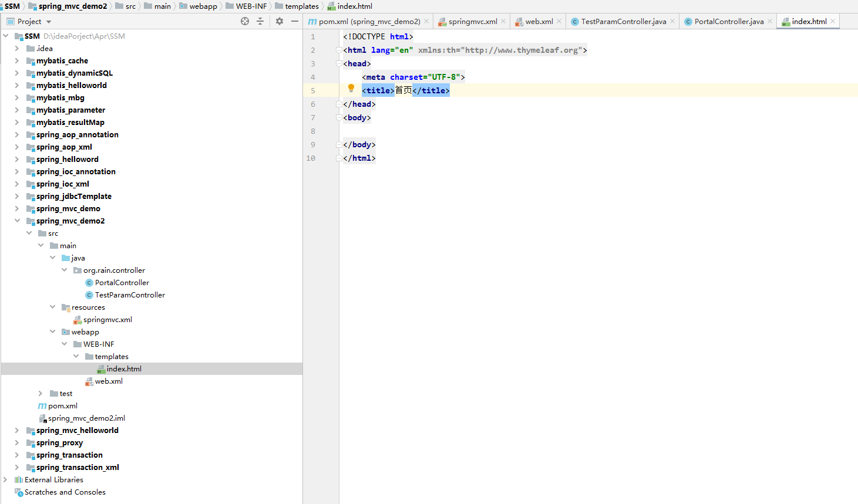The image size is (858, 504).
Task: Switch to TestParamController.java tab
Action: coord(624,21)
